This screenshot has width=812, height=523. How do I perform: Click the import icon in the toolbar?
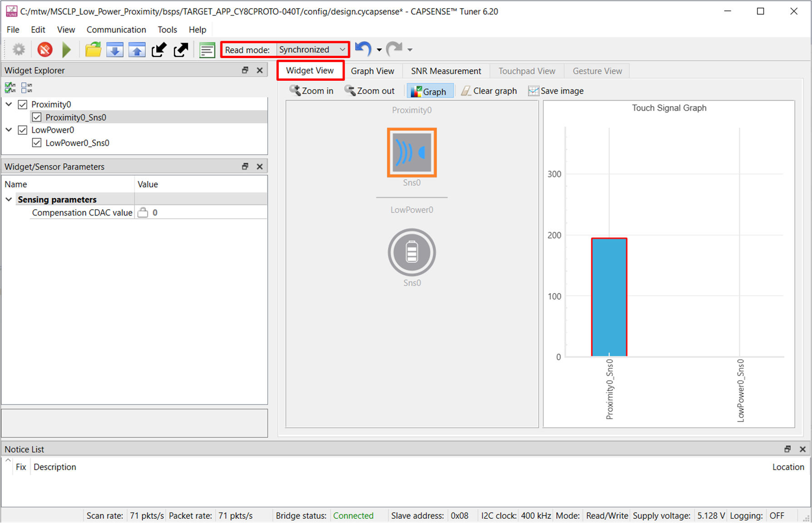(159, 49)
